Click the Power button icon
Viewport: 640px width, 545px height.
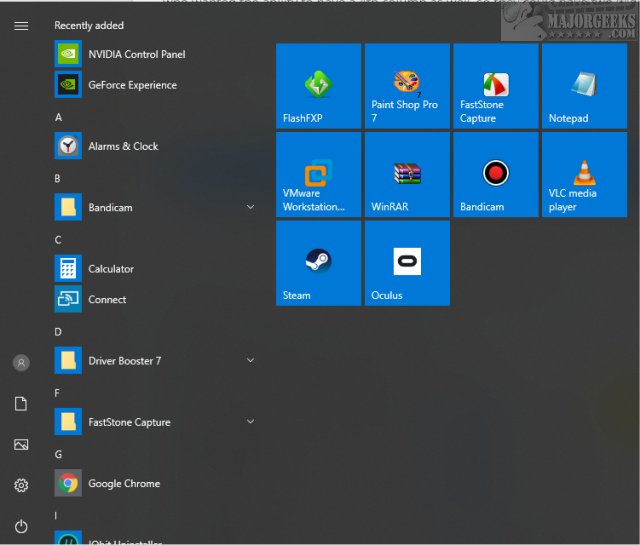(x=21, y=526)
